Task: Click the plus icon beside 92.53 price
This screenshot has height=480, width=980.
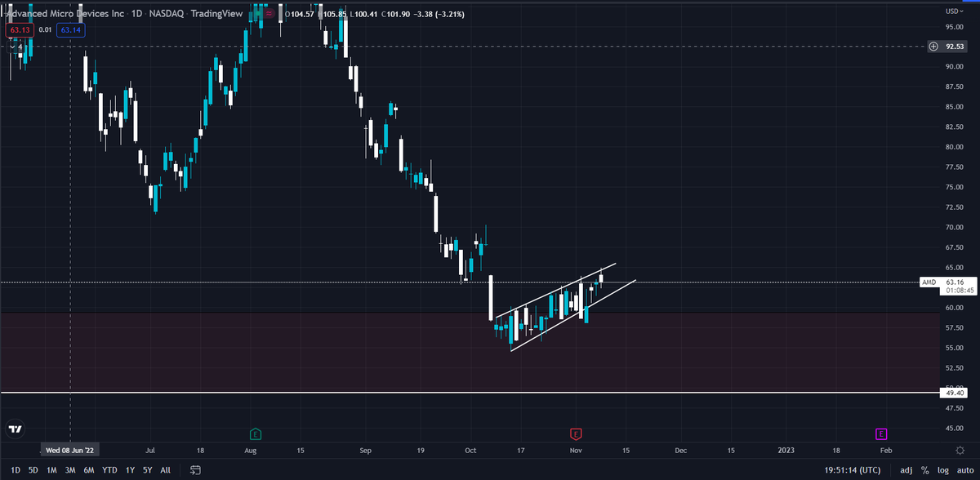Action: pos(933,47)
